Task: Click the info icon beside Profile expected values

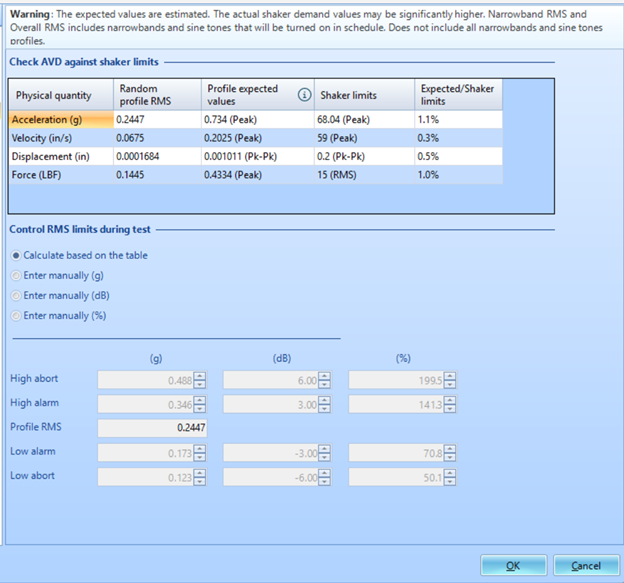Action: [x=304, y=96]
